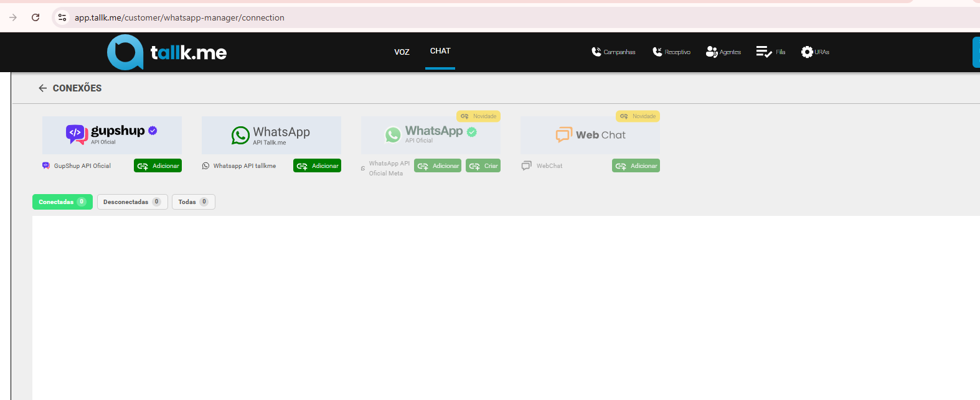
Task: Click the Novidade badge above Web Chat
Action: pos(638,116)
